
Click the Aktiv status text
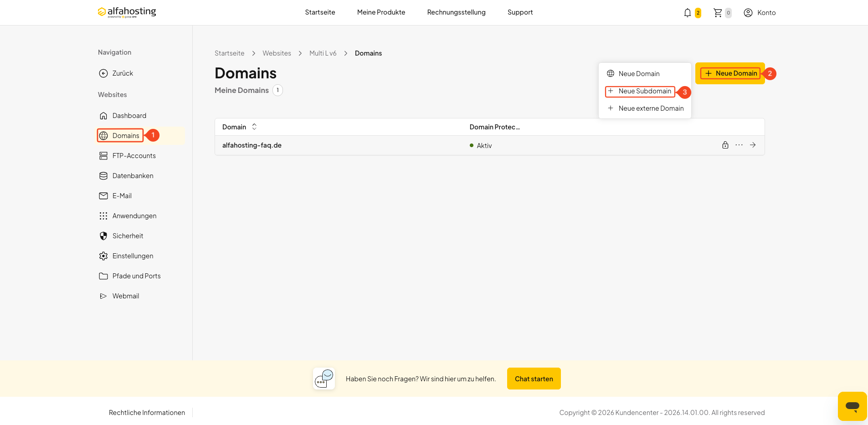[x=484, y=146]
